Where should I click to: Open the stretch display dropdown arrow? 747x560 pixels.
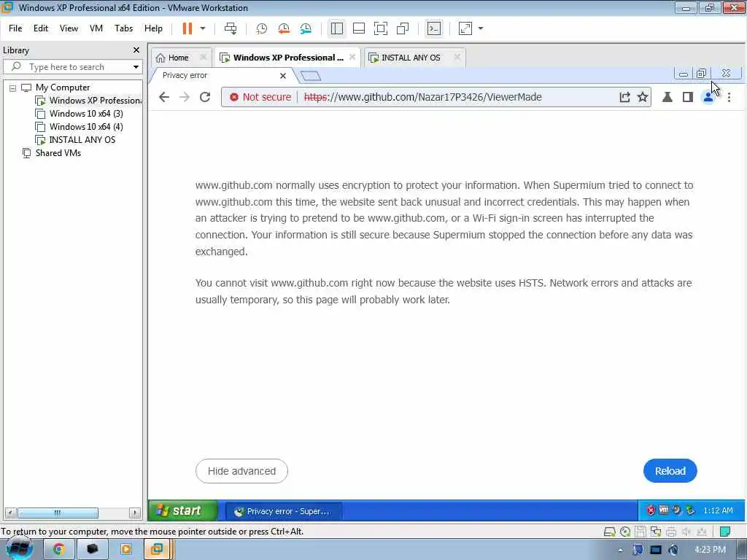click(481, 28)
